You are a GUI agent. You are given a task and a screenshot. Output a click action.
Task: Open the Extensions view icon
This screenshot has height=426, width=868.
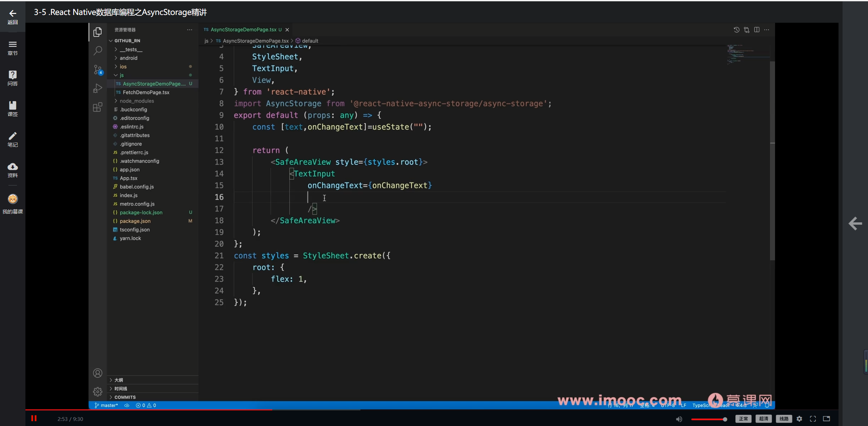tap(98, 107)
